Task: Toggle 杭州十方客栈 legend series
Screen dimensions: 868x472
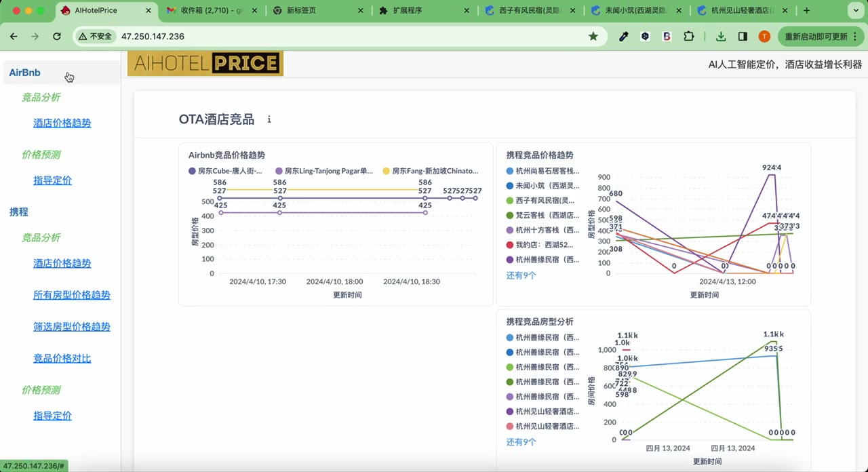Action: click(x=543, y=231)
